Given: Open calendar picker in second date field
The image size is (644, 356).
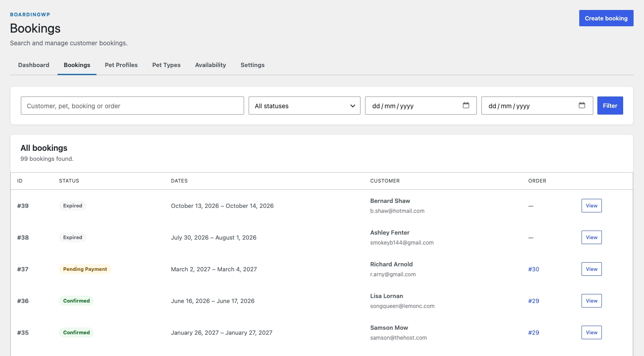Looking at the screenshot, I should point(582,106).
